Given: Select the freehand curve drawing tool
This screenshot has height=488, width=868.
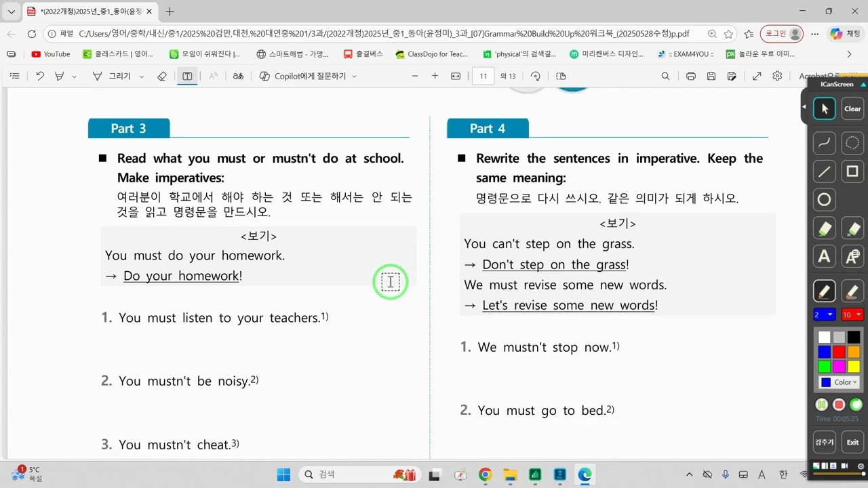Looking at the screenshot, I should (x=824, y=143).
